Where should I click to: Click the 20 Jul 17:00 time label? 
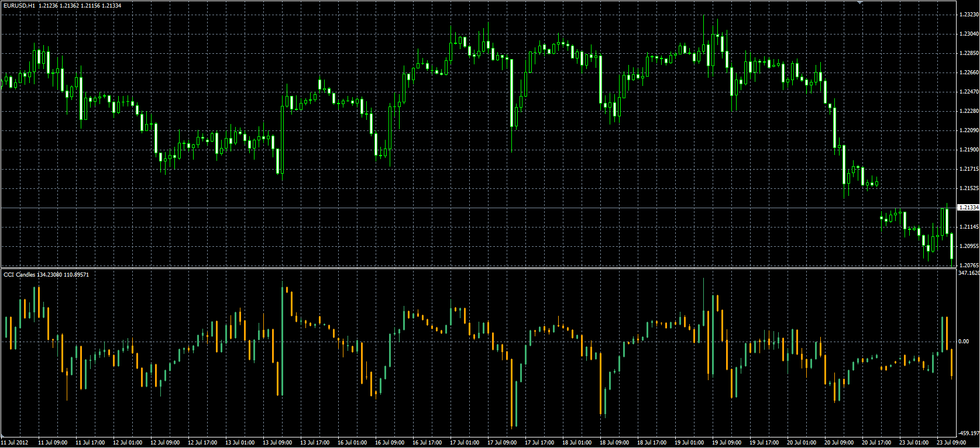point(876,443)
